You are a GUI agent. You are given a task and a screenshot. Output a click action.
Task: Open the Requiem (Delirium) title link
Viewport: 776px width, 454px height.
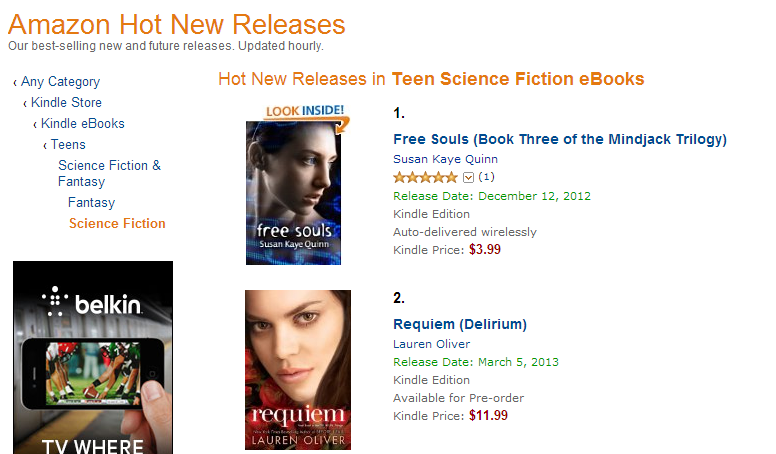tap(459, 324)
